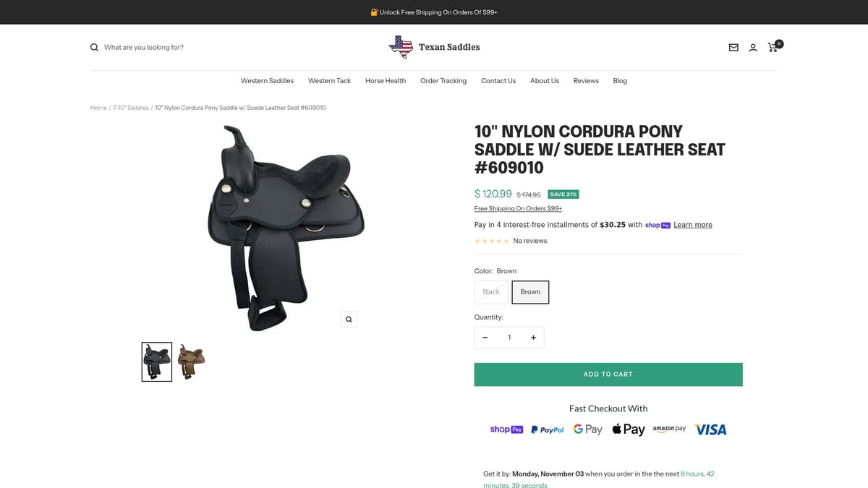Select the Google Pay checkout icon
The width and height of the screenshot is (868, 488).
(x=587, y=429)
